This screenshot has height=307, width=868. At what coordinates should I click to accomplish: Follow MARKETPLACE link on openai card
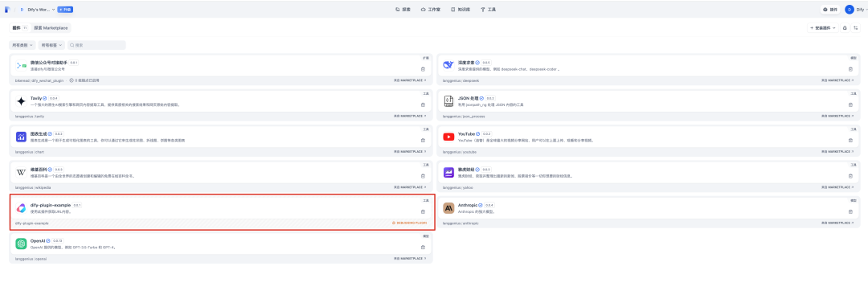click(410, 259)
